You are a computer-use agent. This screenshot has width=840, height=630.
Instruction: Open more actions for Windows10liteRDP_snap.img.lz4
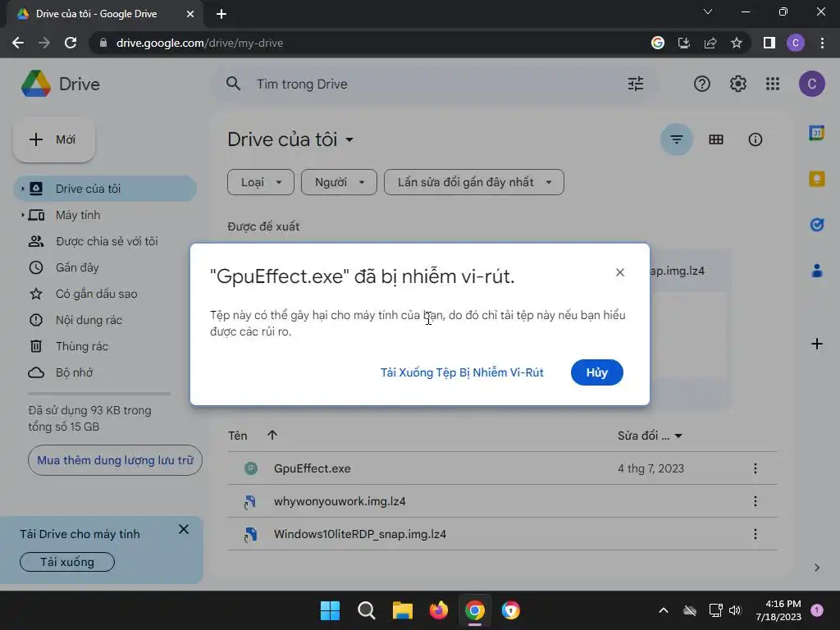pos(756,534)
